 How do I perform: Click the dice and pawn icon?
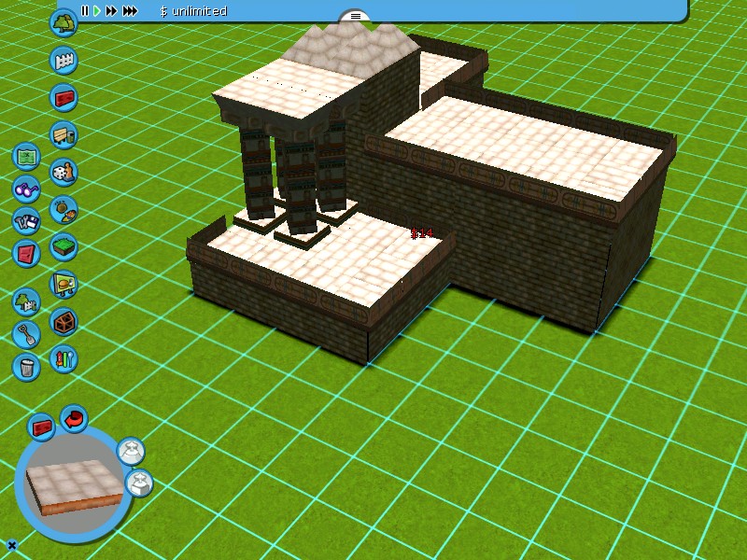63,173
